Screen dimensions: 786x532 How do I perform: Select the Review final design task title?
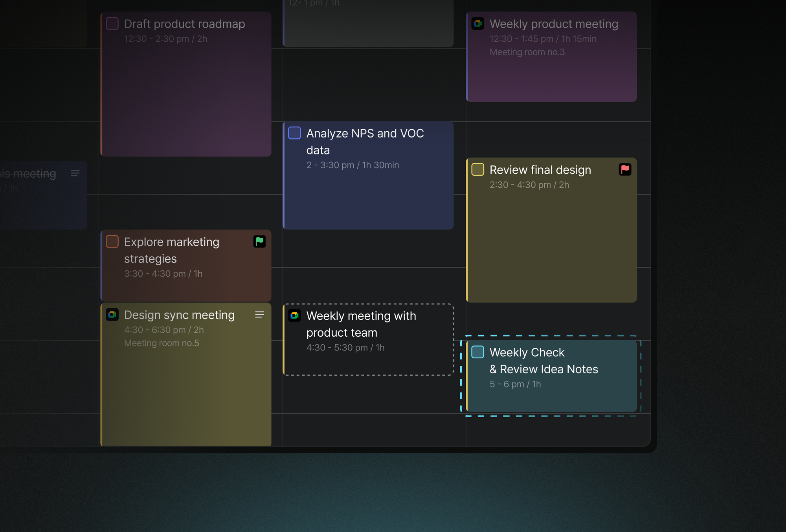click(x=540, y=170)
